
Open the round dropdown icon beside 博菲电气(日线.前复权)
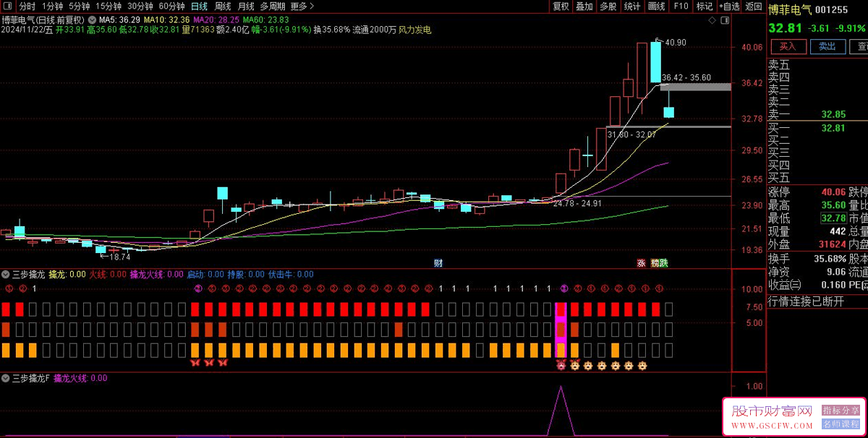[92, 19]
